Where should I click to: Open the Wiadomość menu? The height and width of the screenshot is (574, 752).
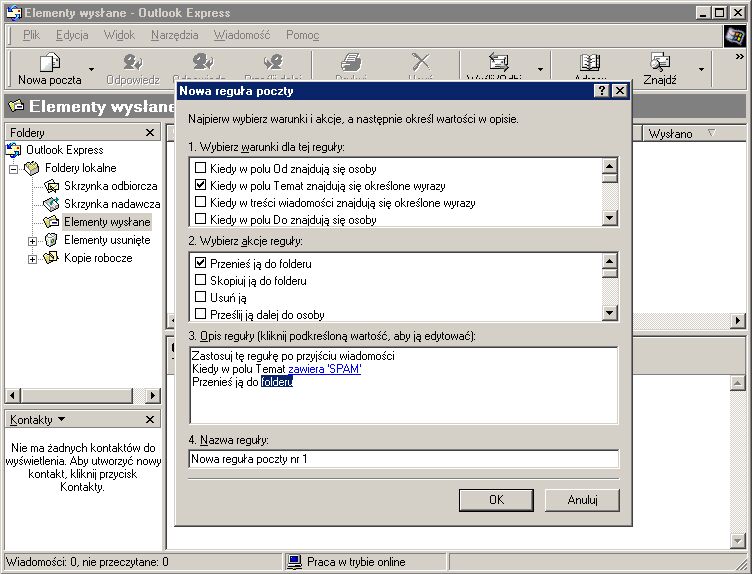(242, 35)
